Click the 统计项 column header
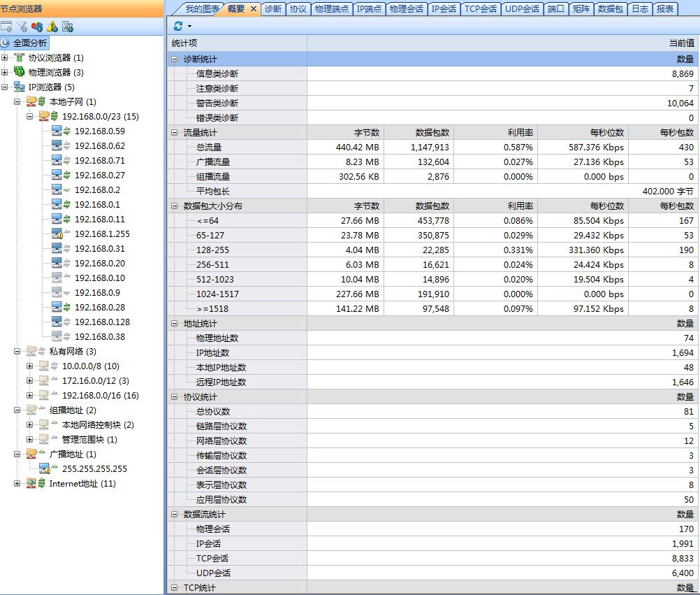The height and width of the screenshot is (595, 700). click(x=184, y=43)
